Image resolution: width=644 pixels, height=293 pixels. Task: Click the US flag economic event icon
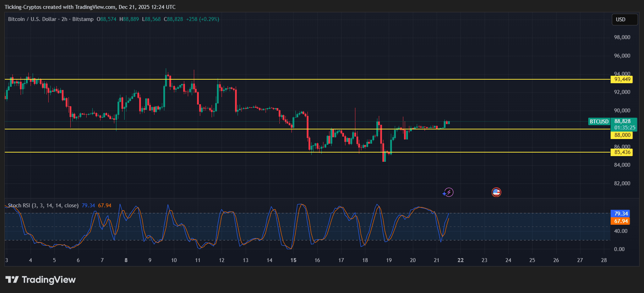click(496, 192)
